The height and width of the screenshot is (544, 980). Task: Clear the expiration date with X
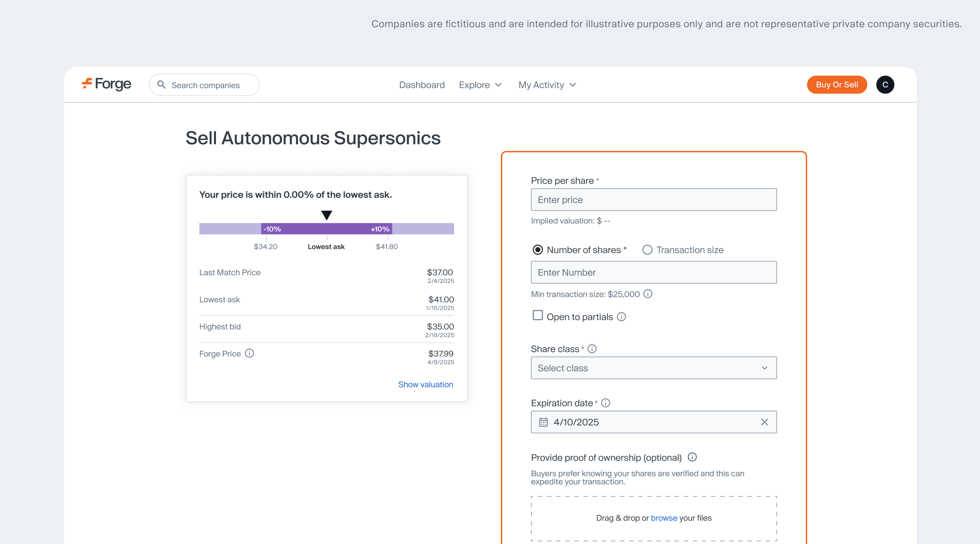click(x=764, y=422)
